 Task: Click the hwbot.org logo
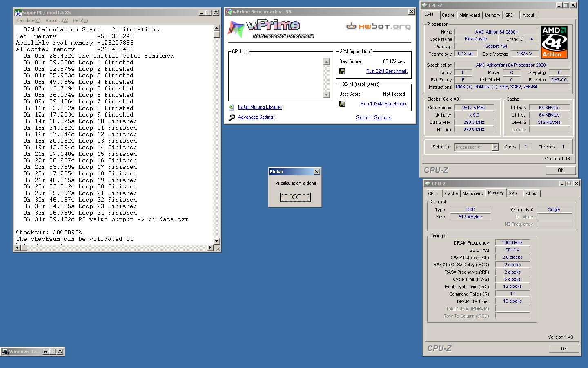click(x=379, y=27)
